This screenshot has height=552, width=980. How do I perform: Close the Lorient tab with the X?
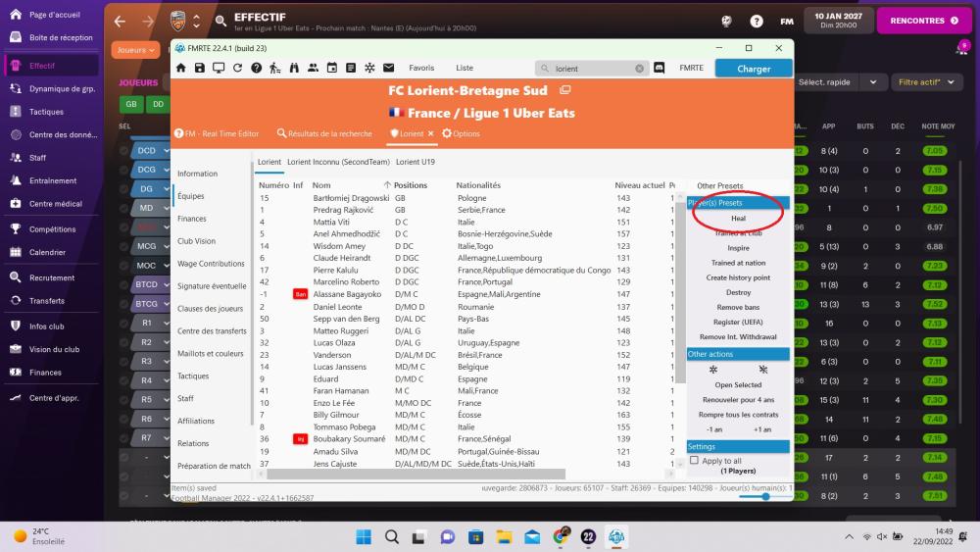pos(430,133)
